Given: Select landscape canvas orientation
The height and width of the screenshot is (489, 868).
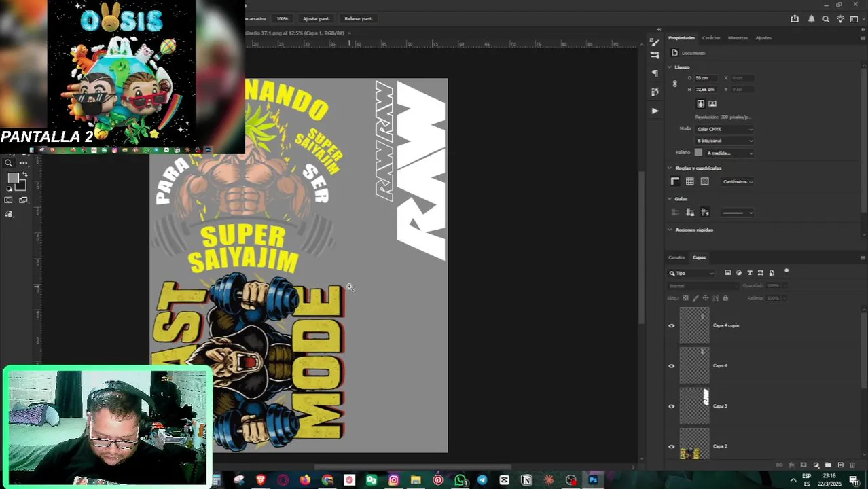Looking at the screenshot, I should point(712,104).
